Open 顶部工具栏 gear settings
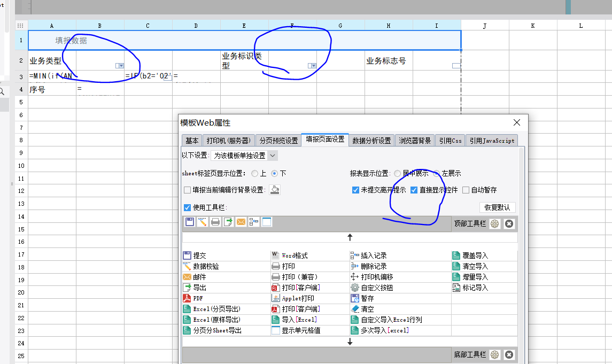 [x=494, y=223]
